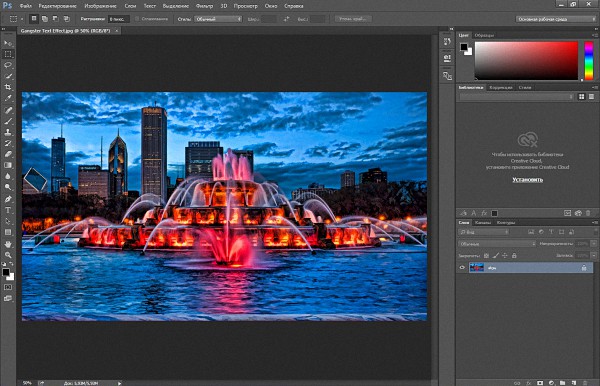Select the Rectangular Marquee tool in toolbox
The image size is (600, 386).
click(x=8, y=54)
